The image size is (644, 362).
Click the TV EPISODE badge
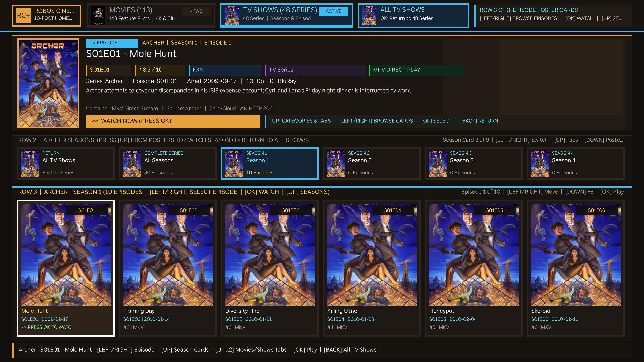pos(112,43)
